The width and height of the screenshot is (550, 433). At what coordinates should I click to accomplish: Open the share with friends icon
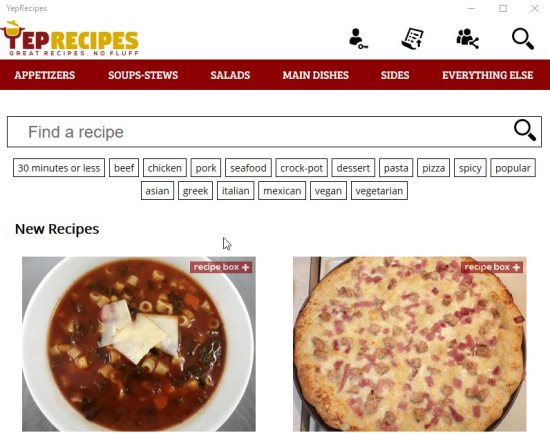coord(468,39)
